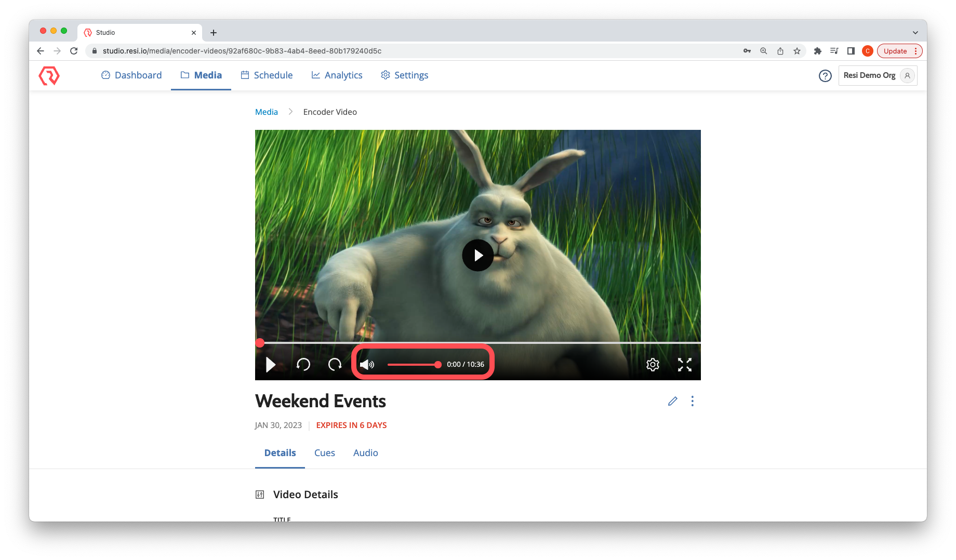Switch to the Audio tab

pyautogui.click(x=365, y=453)
